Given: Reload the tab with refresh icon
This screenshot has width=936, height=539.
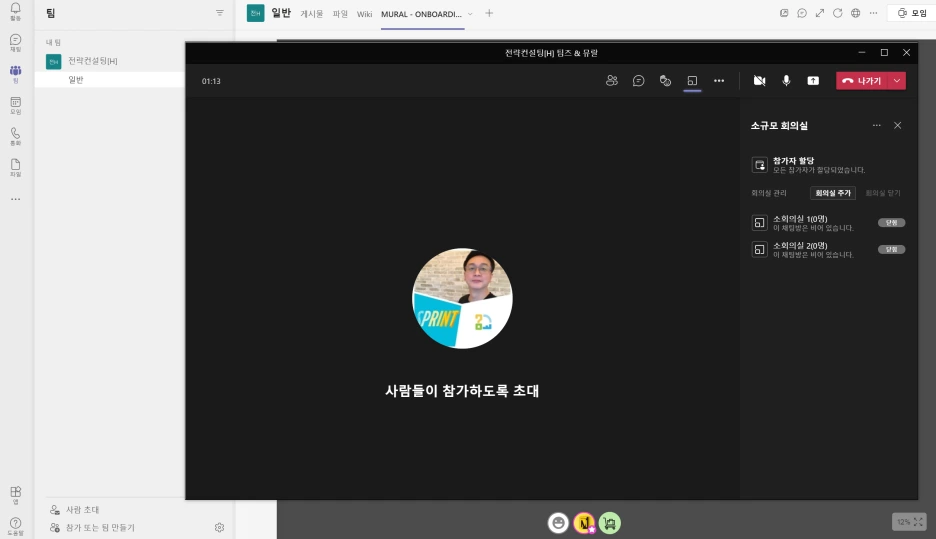Looking at the screenshot, I should pyautogui.click(x=838, y=13).
